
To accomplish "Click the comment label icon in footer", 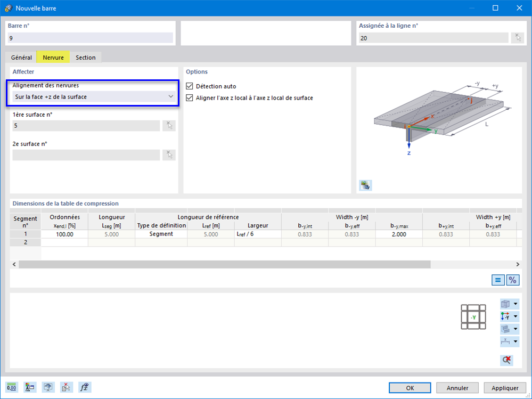I will (x=30, y=387).
